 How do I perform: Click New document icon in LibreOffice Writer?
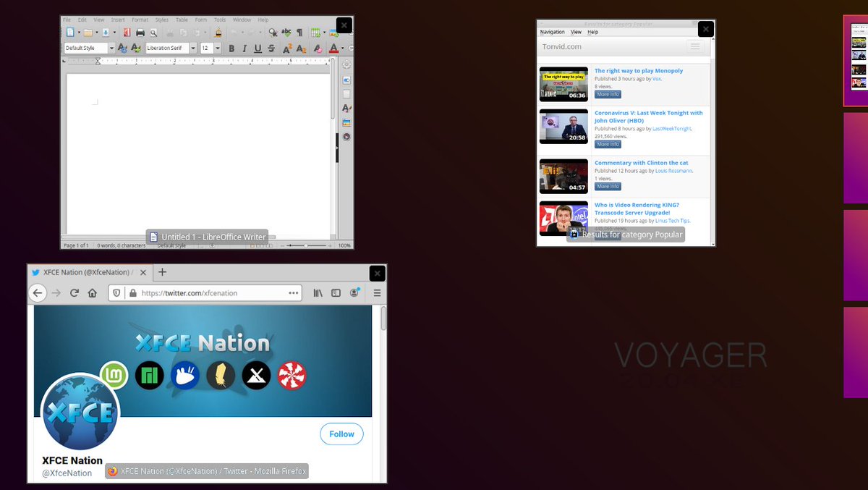pyautogui.click(x=70, y=33)
